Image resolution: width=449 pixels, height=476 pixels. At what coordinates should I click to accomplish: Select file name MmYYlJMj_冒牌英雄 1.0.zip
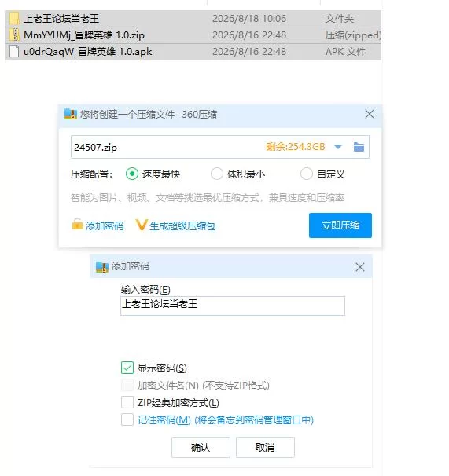84,35
